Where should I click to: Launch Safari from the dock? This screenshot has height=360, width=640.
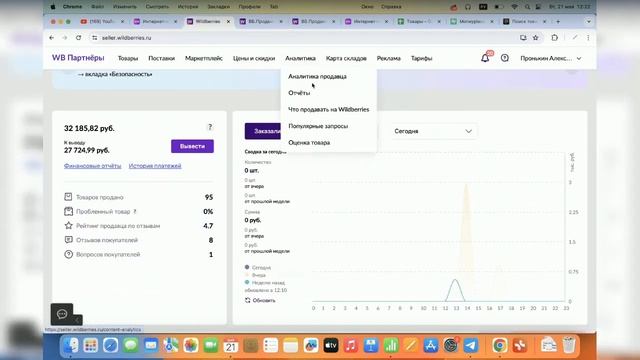coord(111,345)
